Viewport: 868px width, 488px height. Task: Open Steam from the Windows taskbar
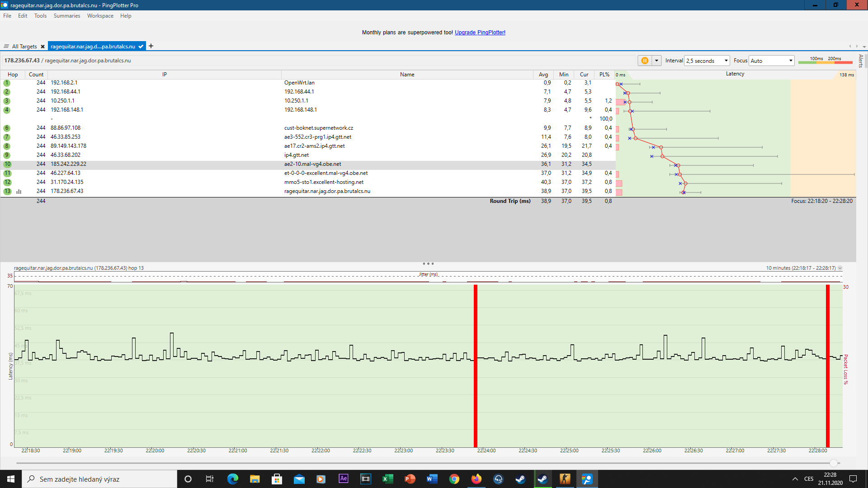click(520, 479)
